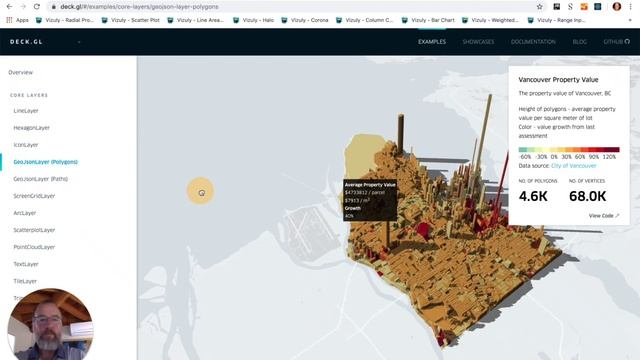Open Vizuly - Range Inp bookmark
Viewport: 640px width, 360px height.
tap(557, 20)
